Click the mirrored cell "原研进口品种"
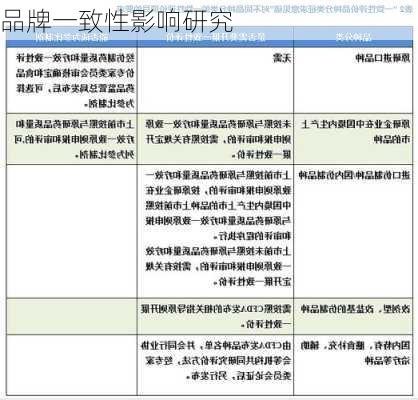The image size is (418, 400). click(353, 80)
